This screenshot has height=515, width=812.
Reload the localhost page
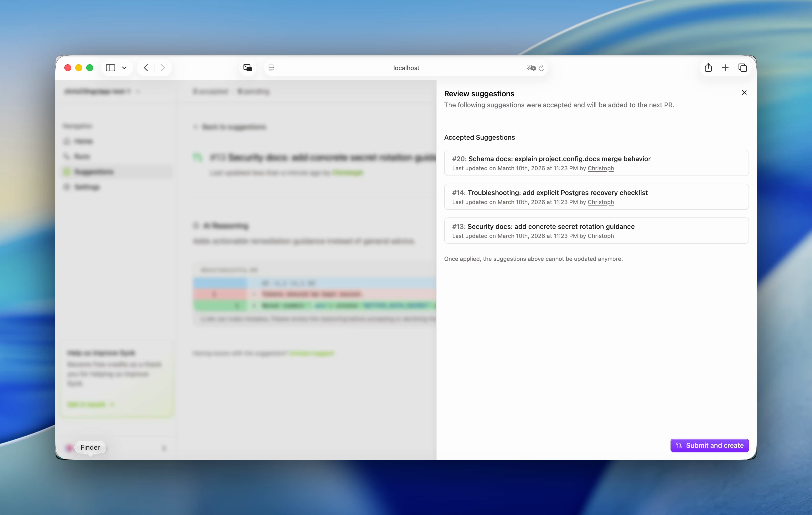pos(541,68)
